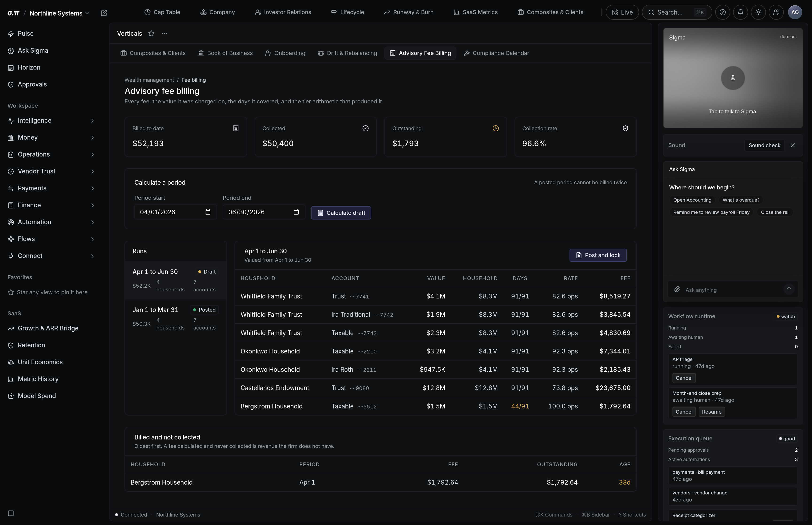Open Ask Sigma in the sidebar
The height and width of the screenshot is (525, 812).
(51, 51)
